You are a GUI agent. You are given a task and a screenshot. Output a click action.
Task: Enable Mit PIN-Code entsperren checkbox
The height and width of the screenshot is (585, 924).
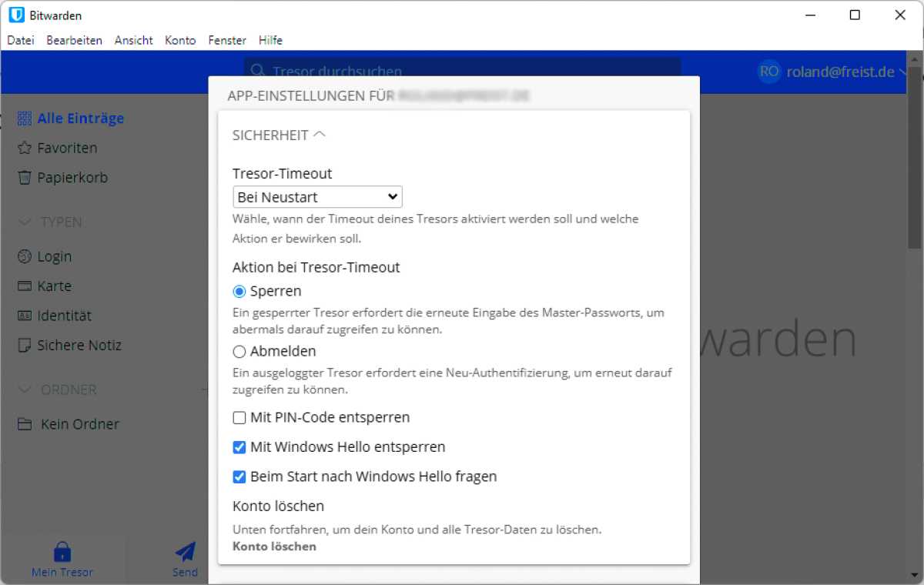click(x=239, y=418)
